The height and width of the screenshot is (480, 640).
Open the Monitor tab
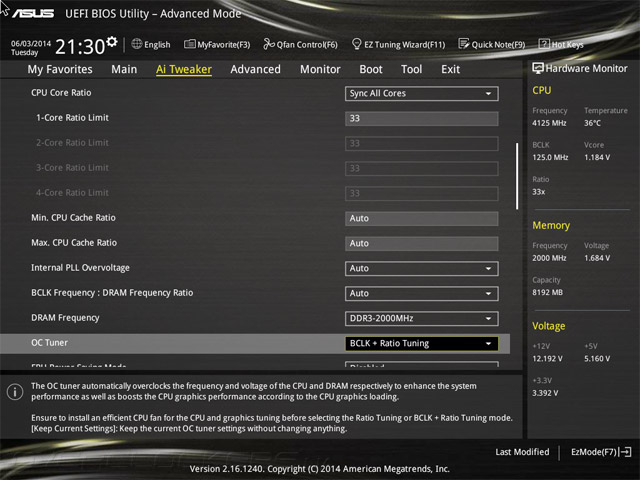tap(320, 69)
